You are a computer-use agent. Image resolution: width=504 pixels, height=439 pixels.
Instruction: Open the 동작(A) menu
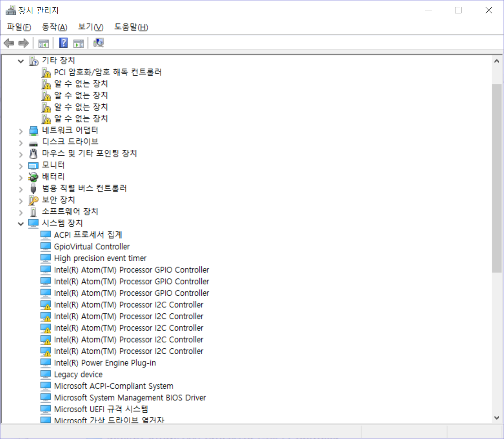pyautogui.click(x=55, y=27)
